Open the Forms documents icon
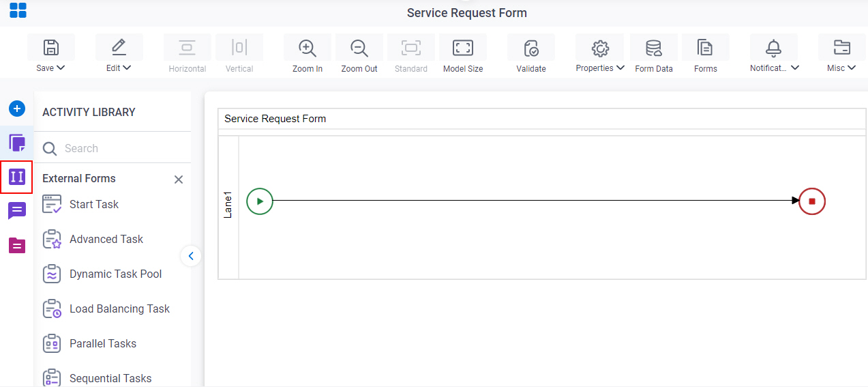868x387 pixels. pos(706,47)
